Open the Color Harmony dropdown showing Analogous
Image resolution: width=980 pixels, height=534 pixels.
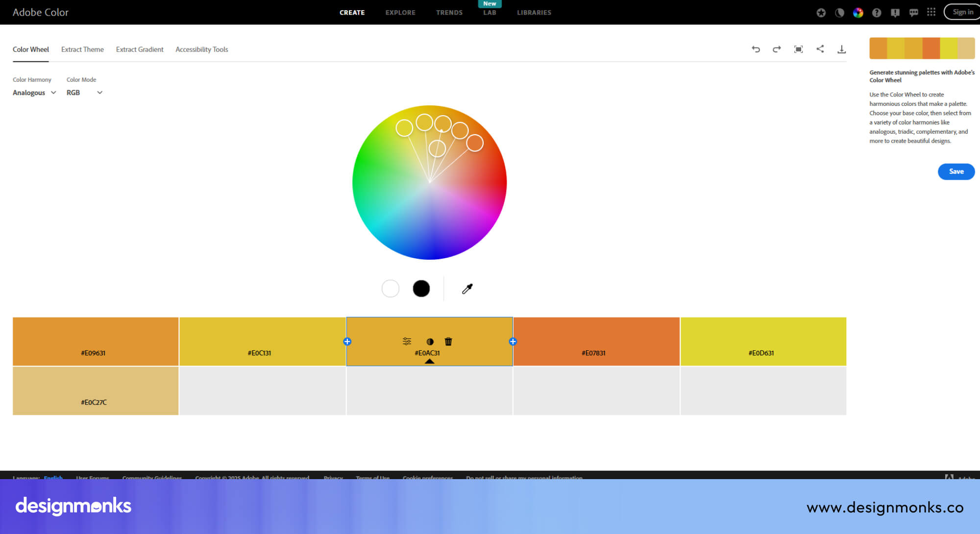tap(33, 93)
